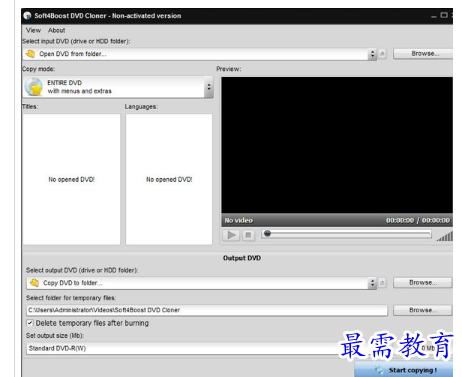Maximize the DVD Cloner window
The width and height of the screenshot is (462, 377).
[444, 15]
